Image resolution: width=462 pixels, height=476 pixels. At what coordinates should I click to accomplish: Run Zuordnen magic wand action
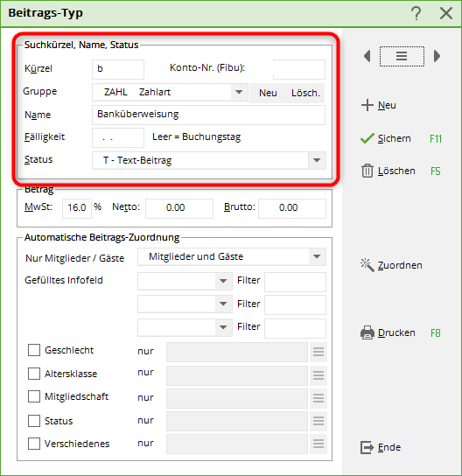coord(367,265)
